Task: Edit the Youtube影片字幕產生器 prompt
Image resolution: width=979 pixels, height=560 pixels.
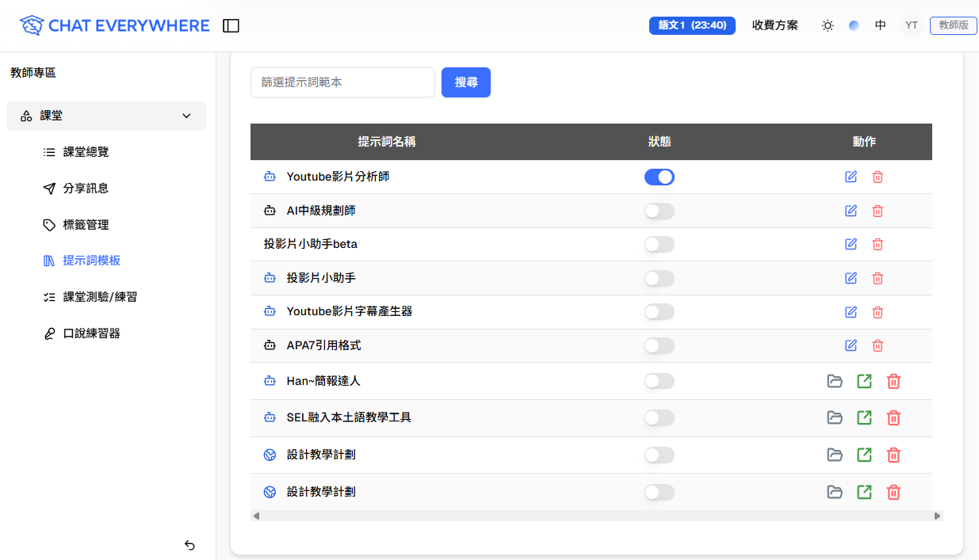Action: click(851, 311)
